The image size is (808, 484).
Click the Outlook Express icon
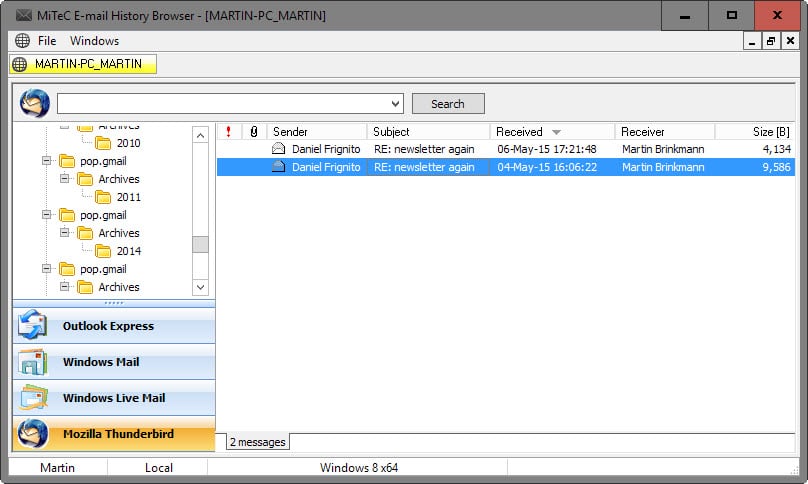click(x=32, y=325)
